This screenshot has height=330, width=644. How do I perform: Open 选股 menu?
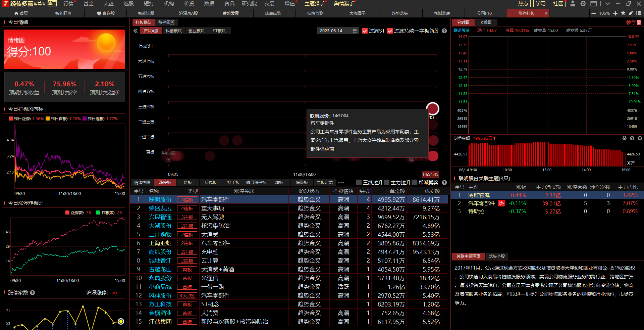129,4
